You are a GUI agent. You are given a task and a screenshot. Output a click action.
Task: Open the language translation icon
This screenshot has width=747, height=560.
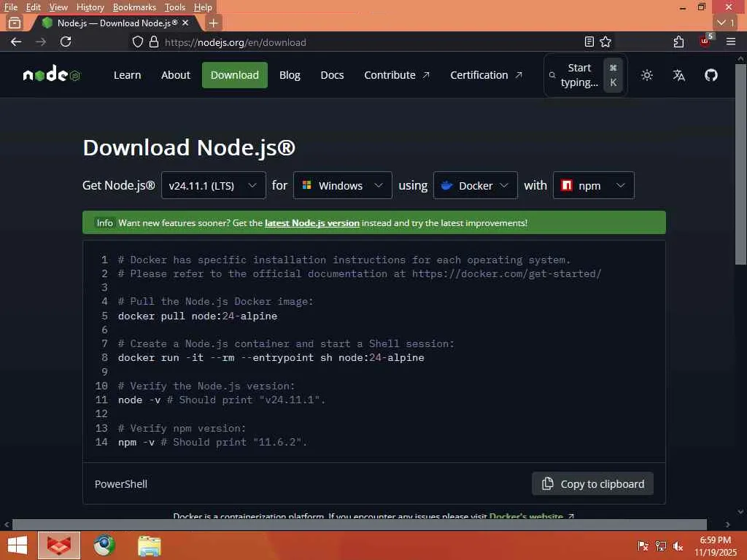[x=679, y=75]
